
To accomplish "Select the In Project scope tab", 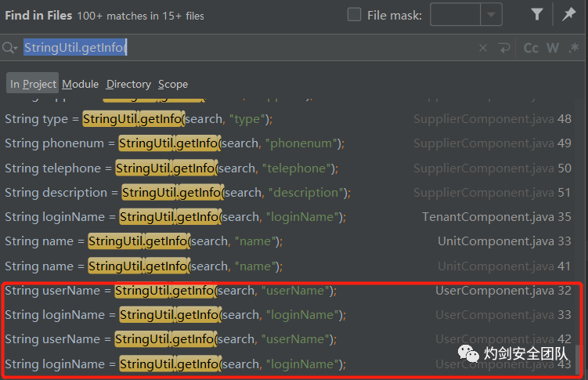I will pos(33,84).
